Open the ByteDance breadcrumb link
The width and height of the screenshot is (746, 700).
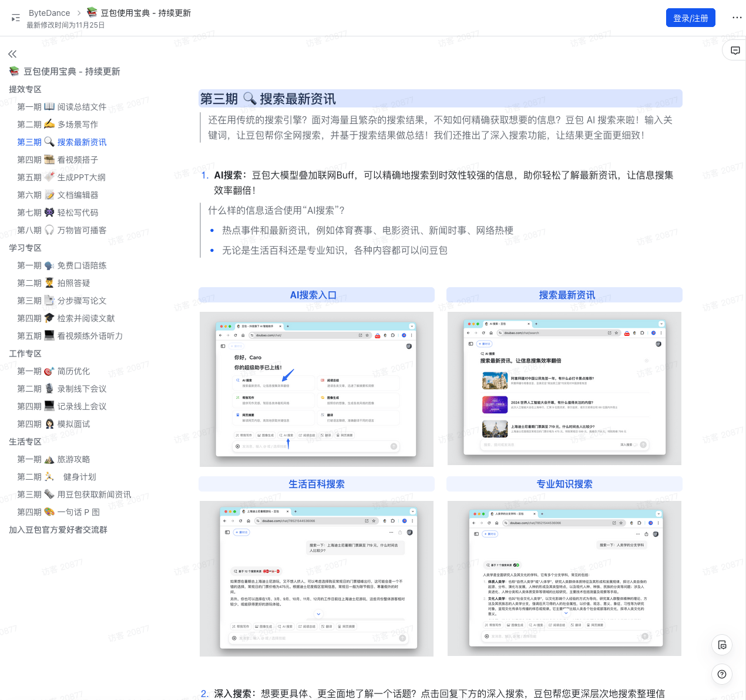(49, 13)
